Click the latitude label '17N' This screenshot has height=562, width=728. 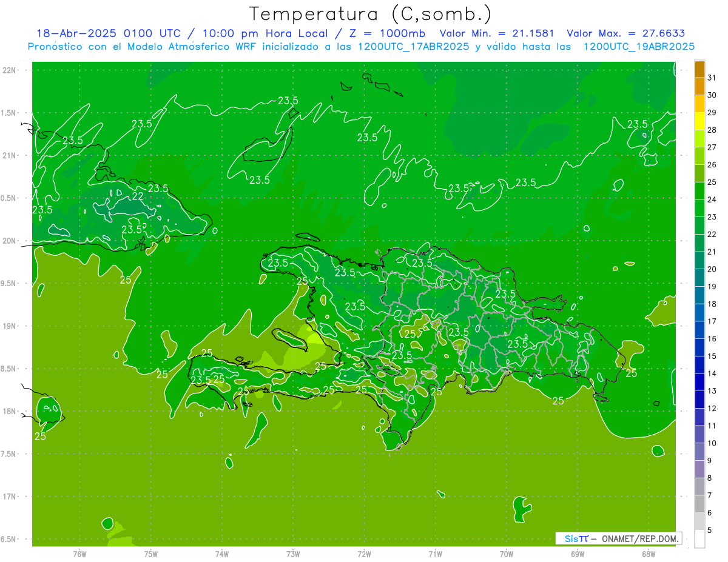(x=9, y=497)
